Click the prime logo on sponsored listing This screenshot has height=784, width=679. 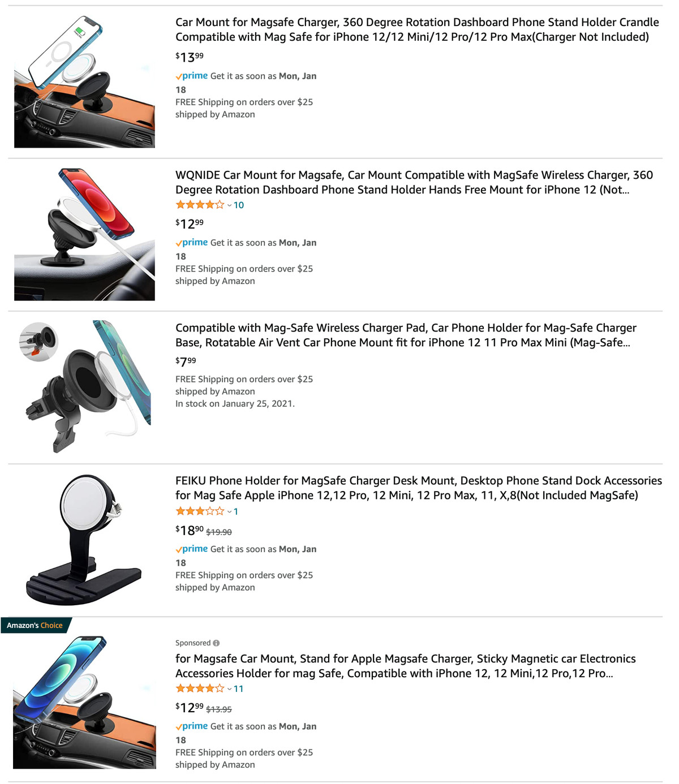192,726
